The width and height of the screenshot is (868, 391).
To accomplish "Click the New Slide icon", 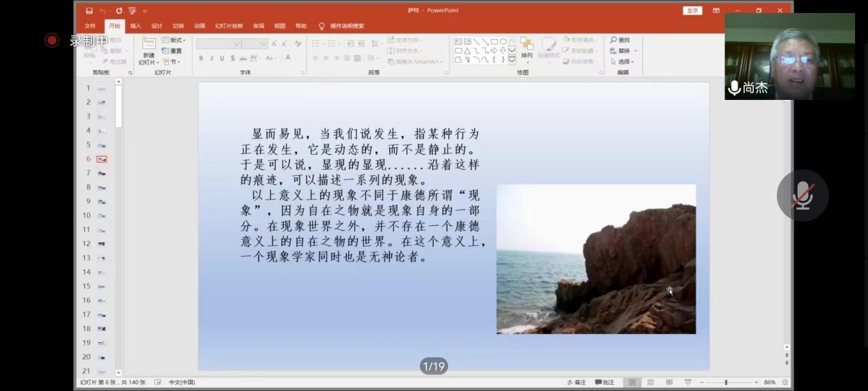I will coord(148,44).
